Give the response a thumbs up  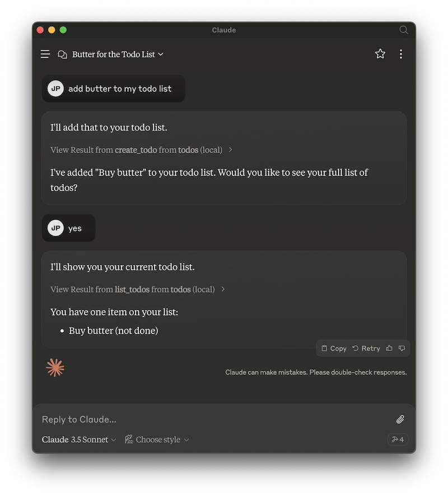click(x=389, y=348)
